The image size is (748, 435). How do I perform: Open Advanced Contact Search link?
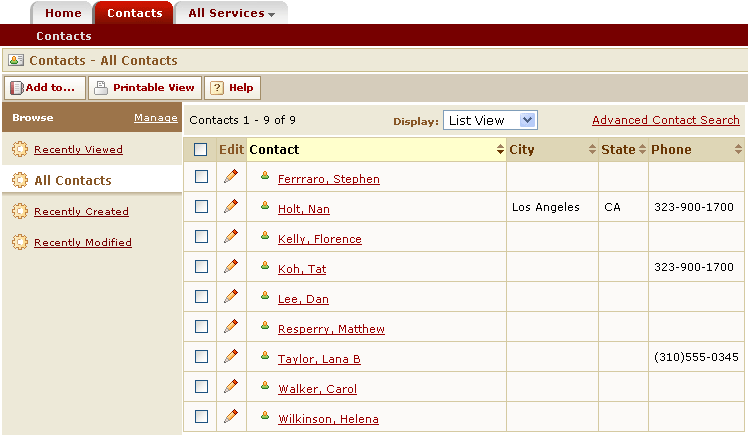[665, 120]
